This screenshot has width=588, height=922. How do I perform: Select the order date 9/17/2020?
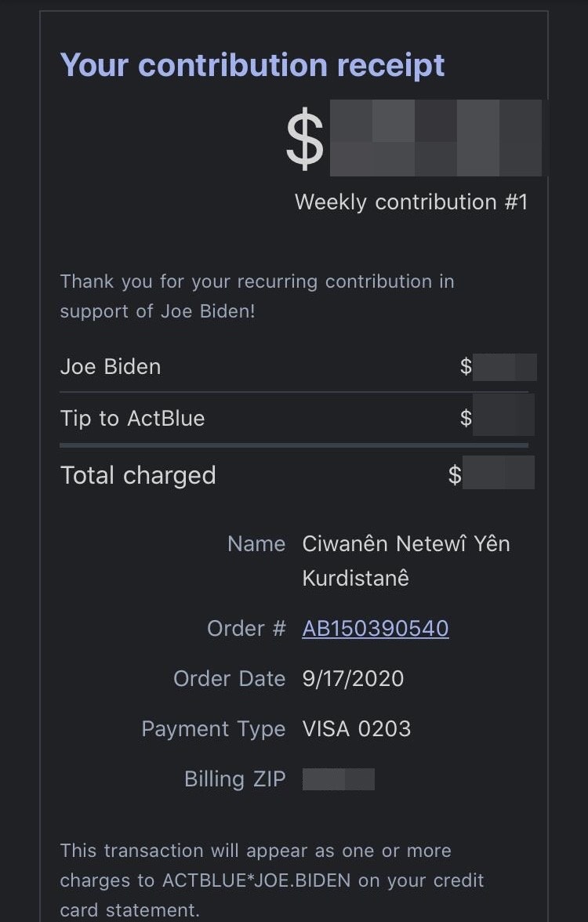pos(353,679)
